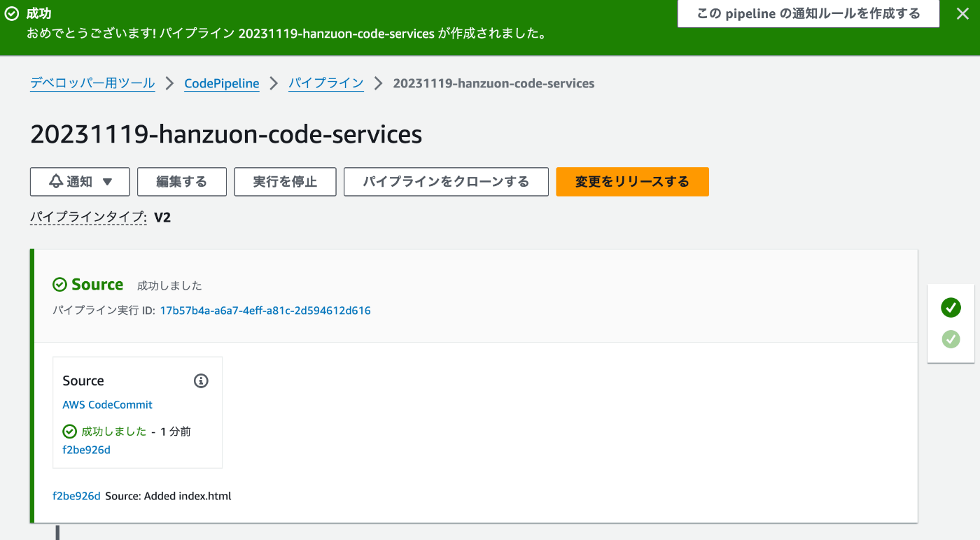Click the パイプラインタイプ label
The height and width of the screenshot is (540, 980).
[88, 218]
